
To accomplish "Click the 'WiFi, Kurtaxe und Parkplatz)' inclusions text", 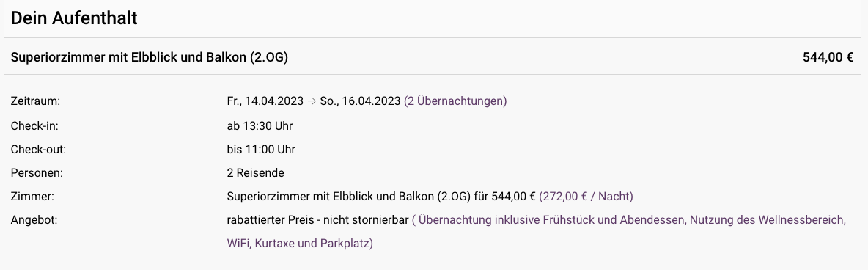I will (x=300, y=244).
